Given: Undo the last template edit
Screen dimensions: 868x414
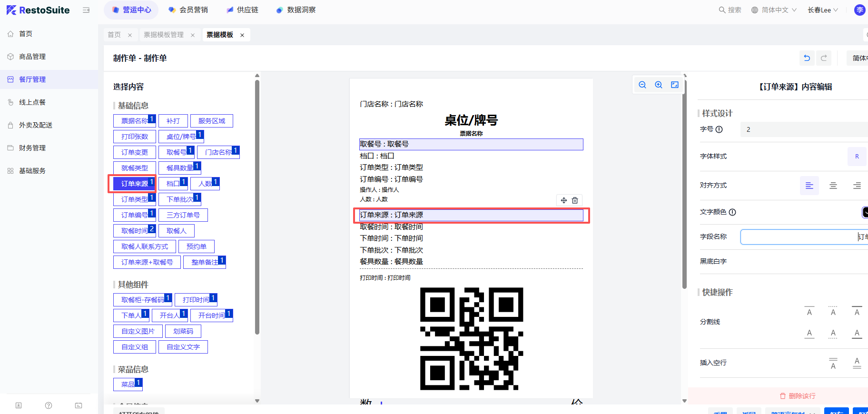Looking at the screenshot, I should pos(807,58).
